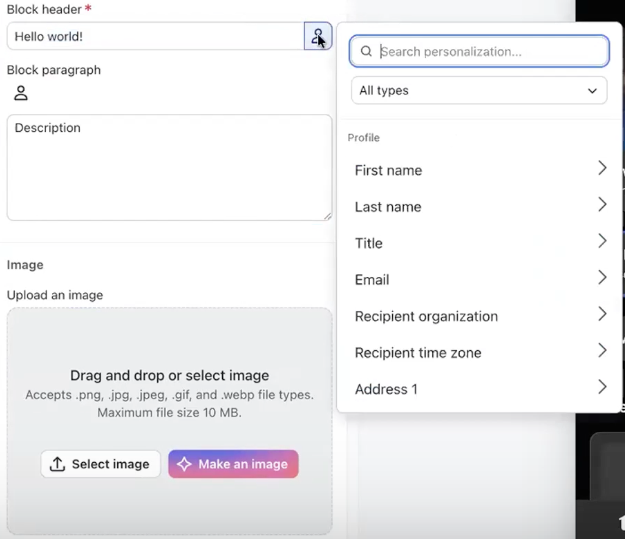
Task: Click the sparkle icon on Make an image
Action: tap(184, 464)
